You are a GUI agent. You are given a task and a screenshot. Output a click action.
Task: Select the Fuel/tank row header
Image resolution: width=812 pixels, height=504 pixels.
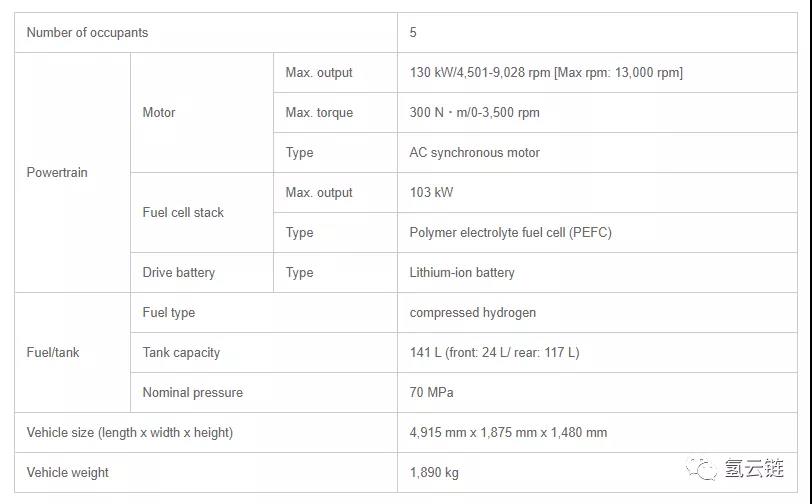click(53, 352)
